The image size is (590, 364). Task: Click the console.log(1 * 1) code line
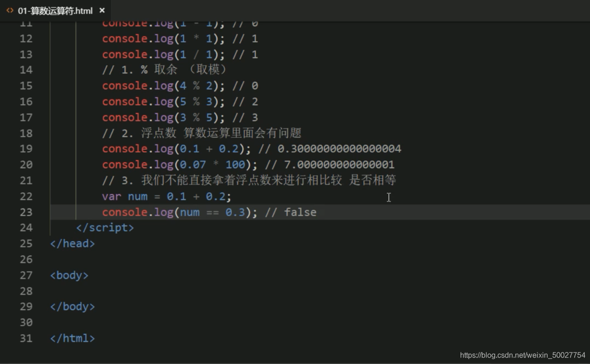click(180, 39)
